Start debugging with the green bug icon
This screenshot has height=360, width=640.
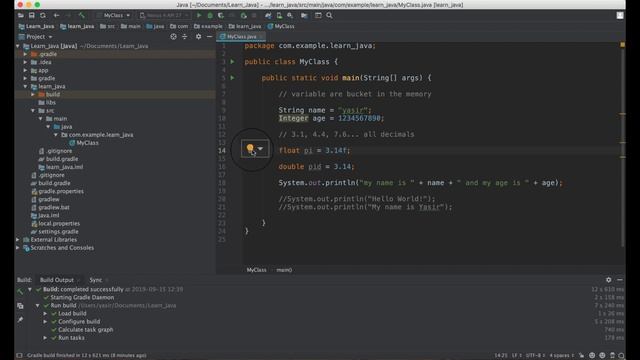click(210, 16)
